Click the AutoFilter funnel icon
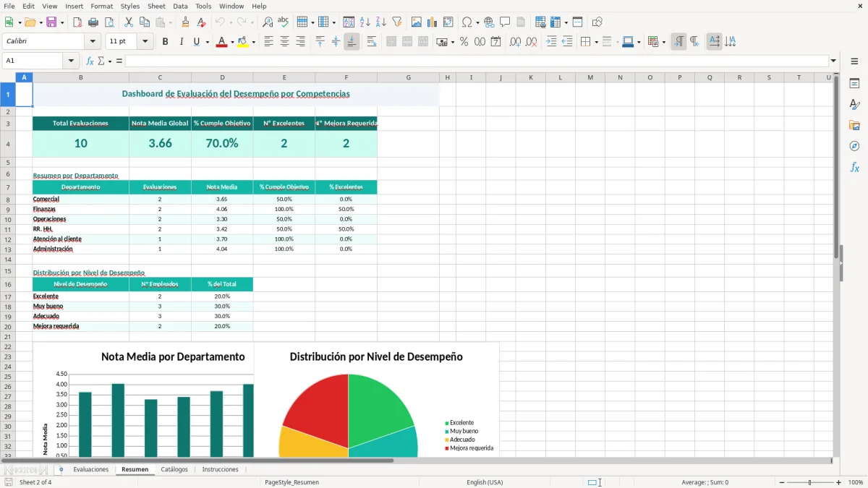Viewport: 868px width, 488px height. tap(396, 22)
